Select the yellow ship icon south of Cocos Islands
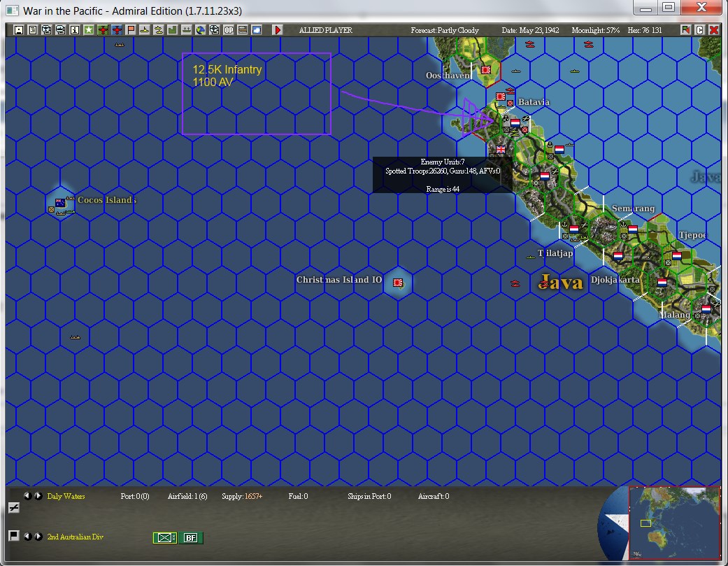The height and width of the screenshot is (566, 728). (x=76, y=337)
